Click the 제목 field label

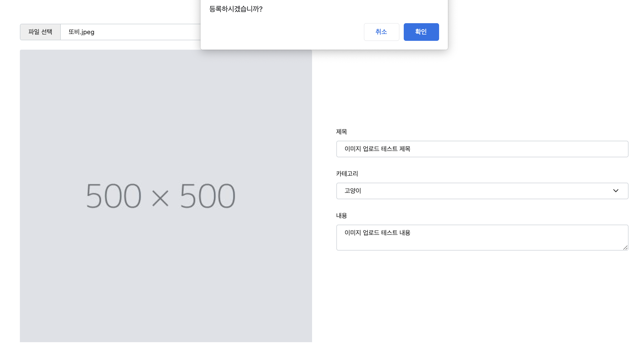pyautogui.click(x=341, y=132)
